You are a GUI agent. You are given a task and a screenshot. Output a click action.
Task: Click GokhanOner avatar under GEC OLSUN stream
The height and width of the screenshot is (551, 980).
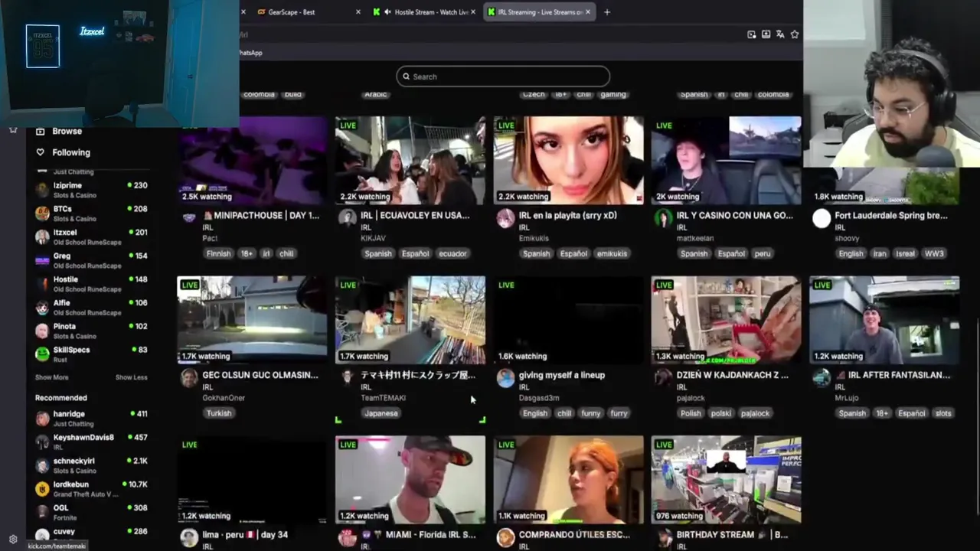click(x=189, y=378)
